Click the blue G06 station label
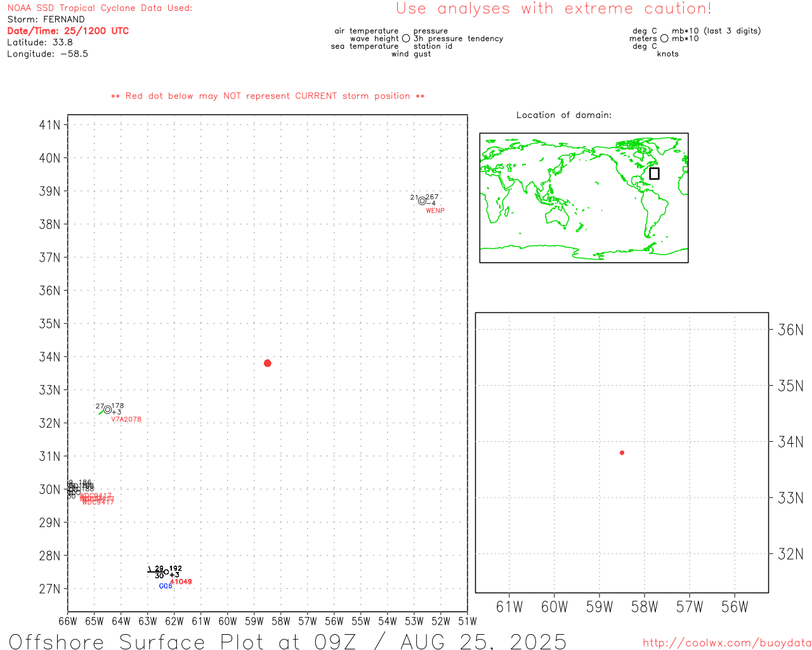The width and height of the screenshot is (812, 650). (x=166, y=586)
